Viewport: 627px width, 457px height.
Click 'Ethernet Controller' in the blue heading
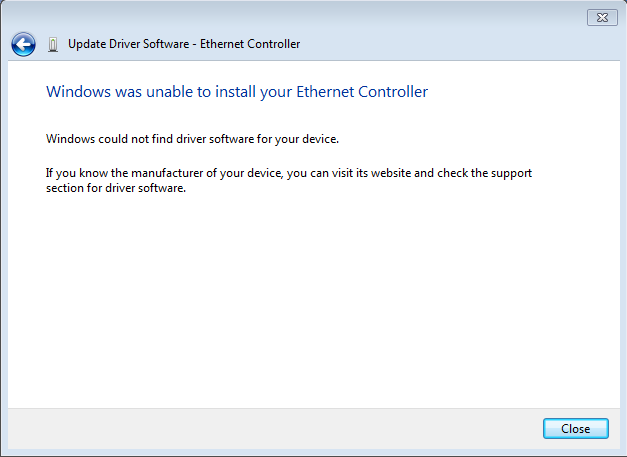click(x=364, y=92)
